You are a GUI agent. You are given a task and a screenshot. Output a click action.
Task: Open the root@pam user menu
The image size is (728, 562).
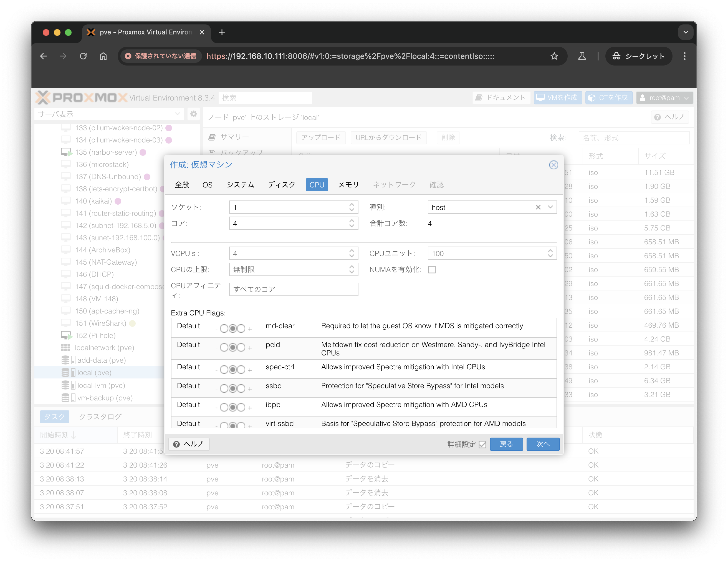coord(664,98)
